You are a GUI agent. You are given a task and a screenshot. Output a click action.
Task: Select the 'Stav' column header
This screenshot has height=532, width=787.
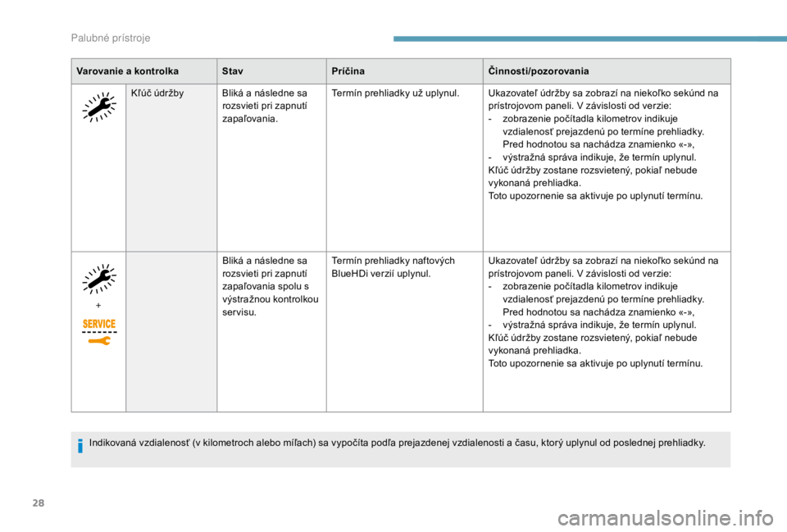pyautogui.click(x=232, y=71)
